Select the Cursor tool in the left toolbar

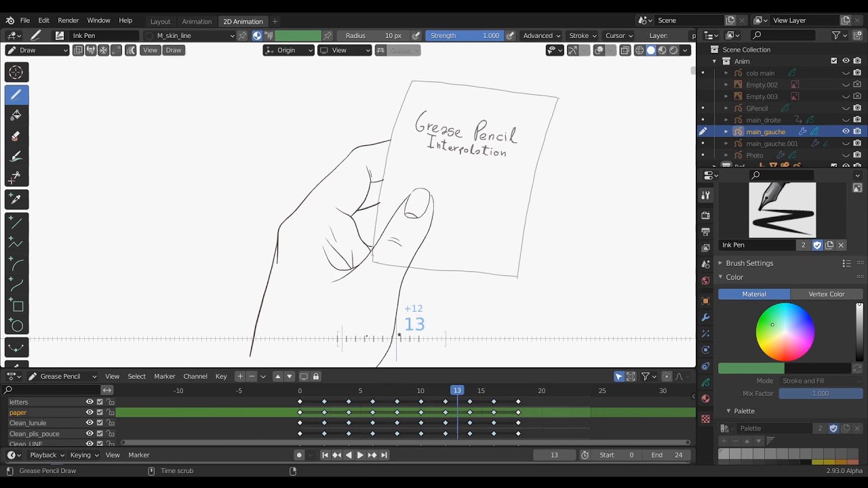[17, 73]
